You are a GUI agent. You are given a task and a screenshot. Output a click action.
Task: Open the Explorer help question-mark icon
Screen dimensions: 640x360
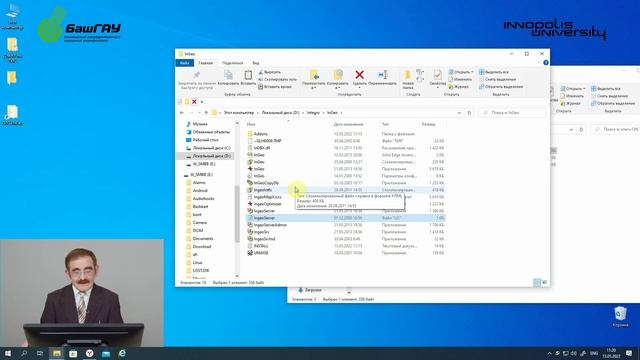[546, 63]
